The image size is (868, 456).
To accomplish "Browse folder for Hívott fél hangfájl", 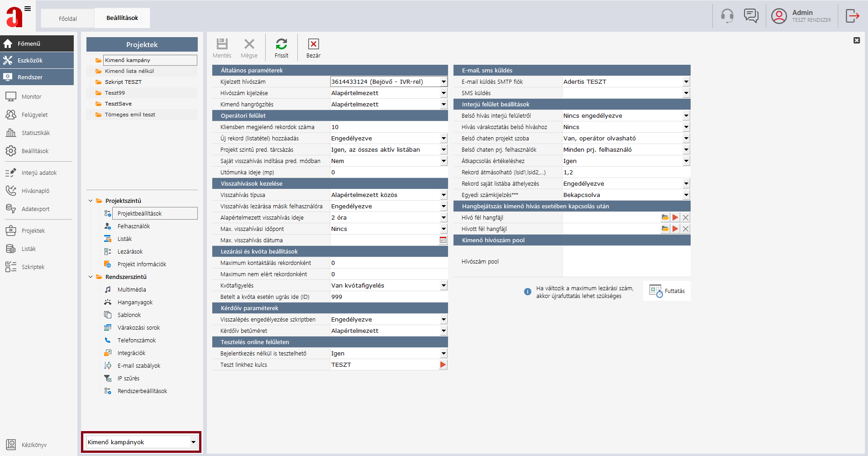I will 665,229.
